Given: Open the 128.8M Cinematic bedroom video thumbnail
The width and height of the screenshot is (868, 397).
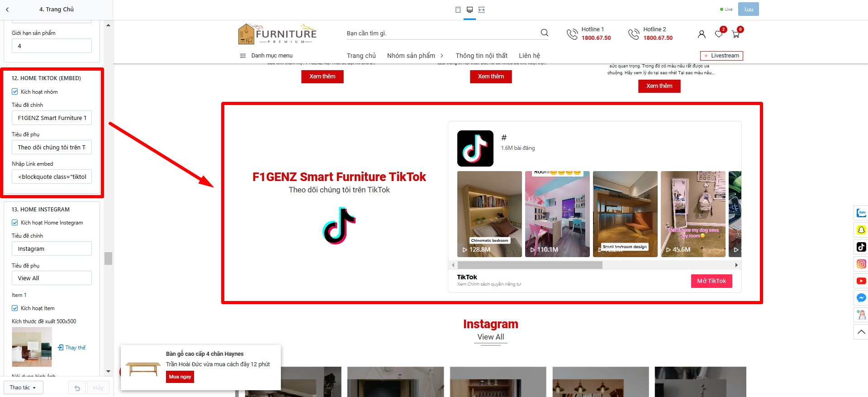Looking at the screenshot, I should click(x=489, y=214).
